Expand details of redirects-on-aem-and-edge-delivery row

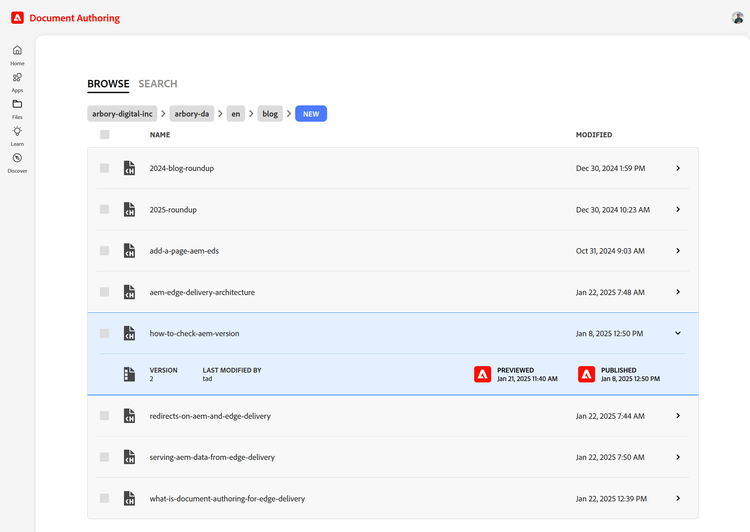(x=678, y=415)
